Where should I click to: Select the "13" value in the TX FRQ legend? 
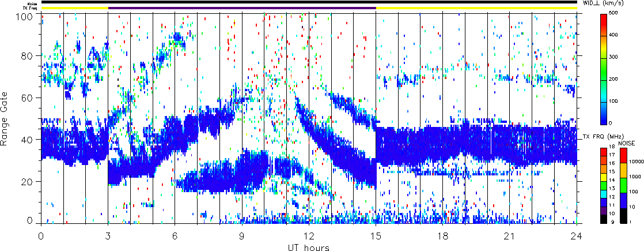point(611,188)
